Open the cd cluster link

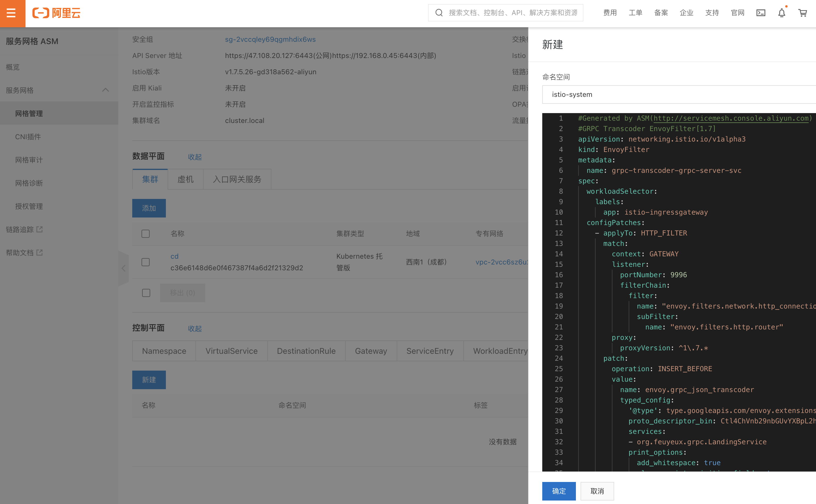(x=174, y=256)
